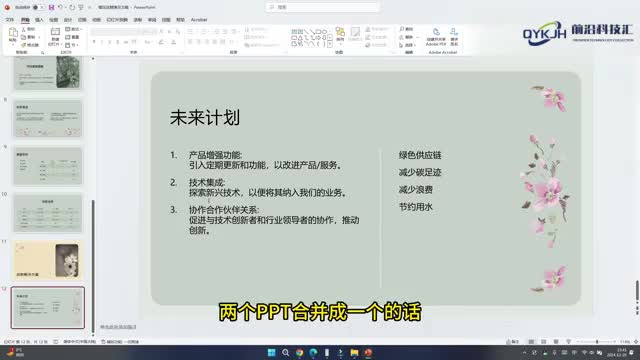
Task: Click the text '绿色供应链'
Action: tap(420, 155)
